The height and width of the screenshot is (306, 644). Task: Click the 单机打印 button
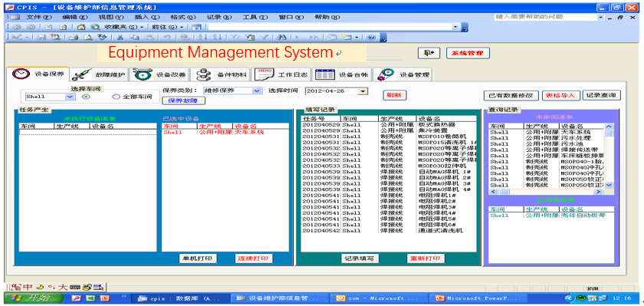tap(198, 258)
